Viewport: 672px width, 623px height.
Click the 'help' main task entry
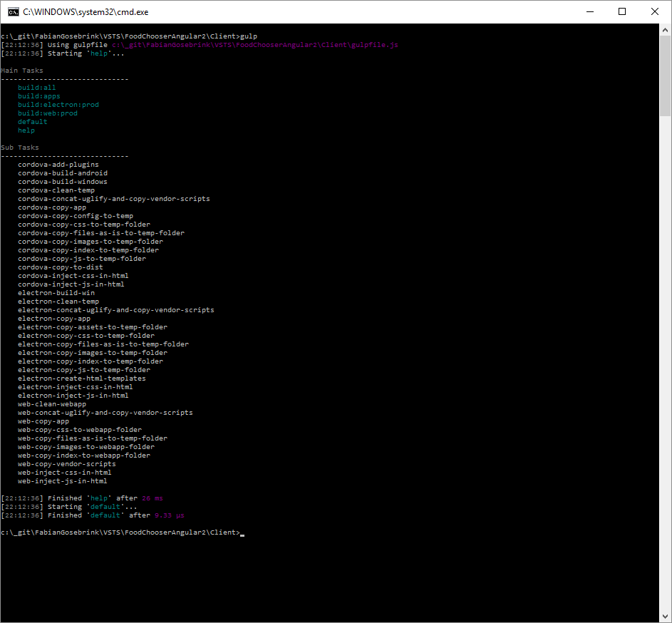[26, 130]
